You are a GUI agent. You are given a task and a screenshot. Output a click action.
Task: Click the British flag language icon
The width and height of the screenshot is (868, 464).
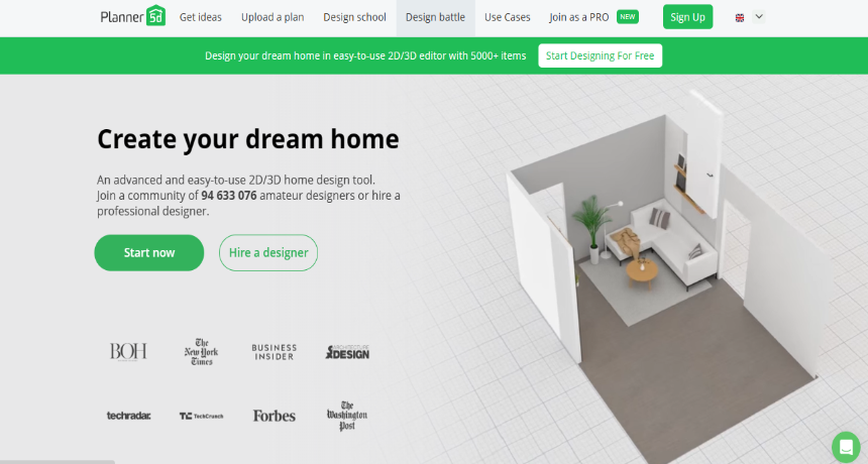pyautogui.click(x=740, y=17)
